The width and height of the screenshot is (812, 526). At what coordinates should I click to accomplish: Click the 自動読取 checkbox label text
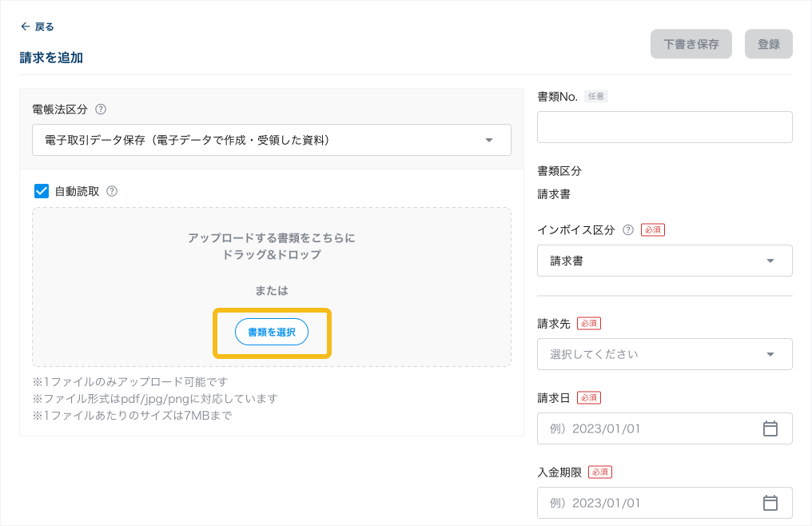(77, 191)
